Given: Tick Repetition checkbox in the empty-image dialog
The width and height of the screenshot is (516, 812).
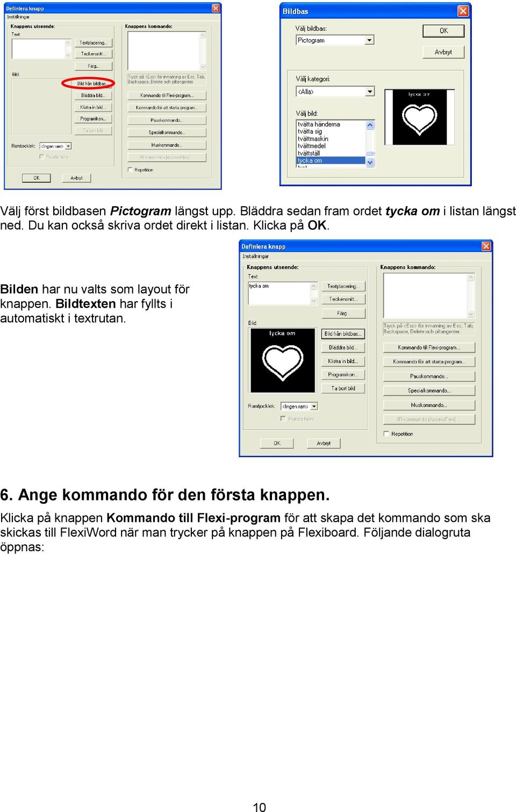Looking at the screenshot, I should click(130, 170).
